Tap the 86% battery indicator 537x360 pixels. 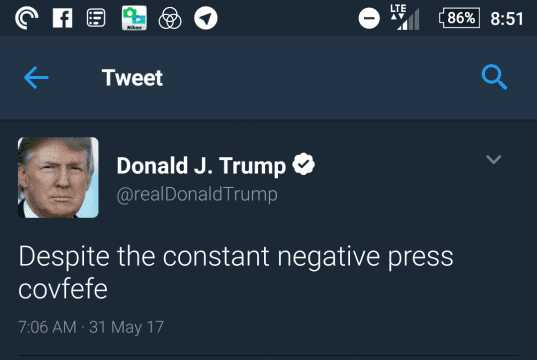[459, 18]
